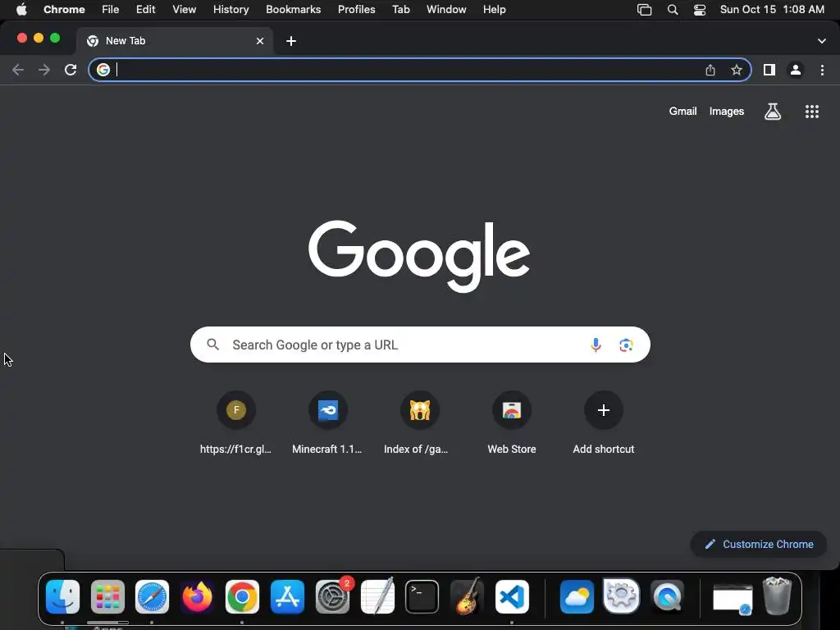Open Terminal from the Dock
840x630 pixels.
tap(422, 596)
